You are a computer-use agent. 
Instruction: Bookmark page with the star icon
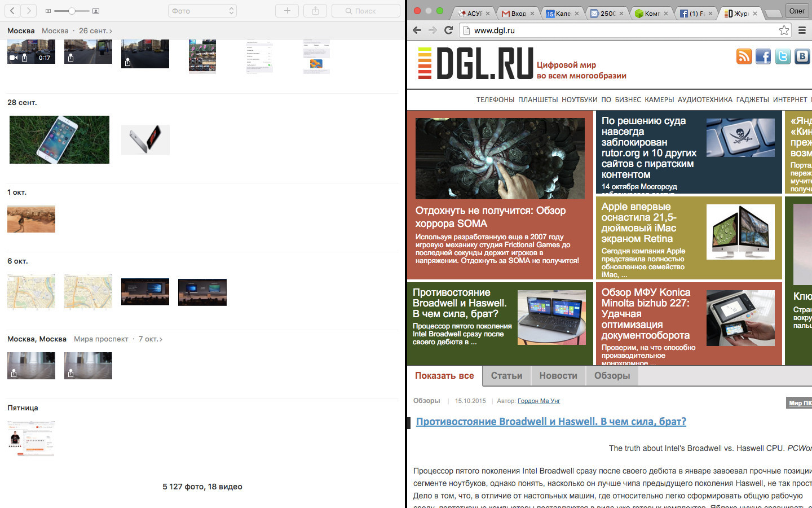(x=784, y=30)
